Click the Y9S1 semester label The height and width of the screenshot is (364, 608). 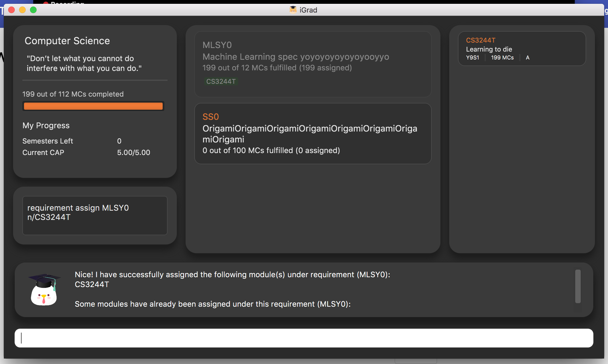pos(472,58)
